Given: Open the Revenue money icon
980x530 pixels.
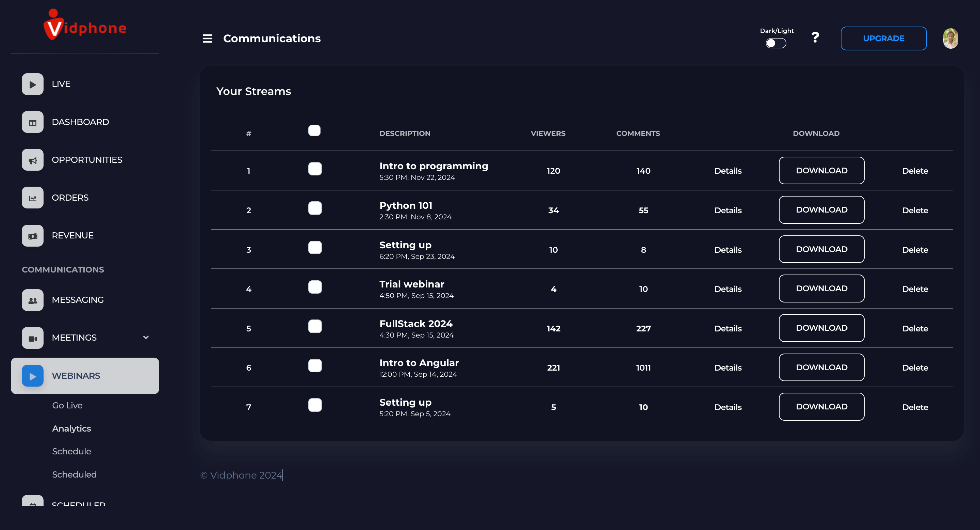Looking at the screenshot, I should pos(32,236).
